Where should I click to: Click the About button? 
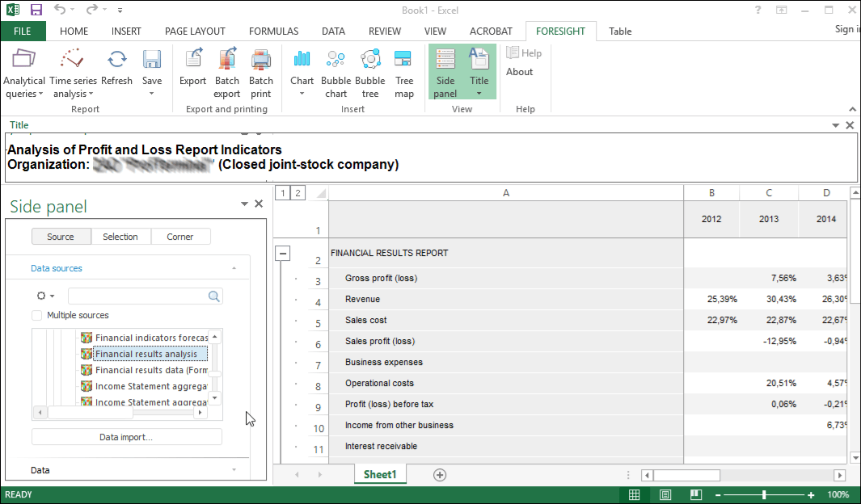coord(519,72)
